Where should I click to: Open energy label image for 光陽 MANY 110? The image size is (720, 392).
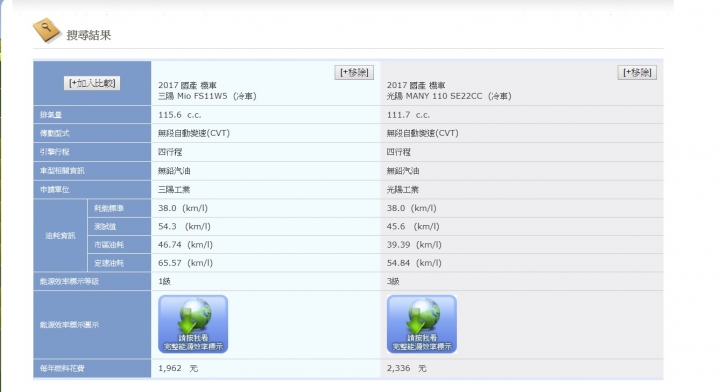(422, 324)
